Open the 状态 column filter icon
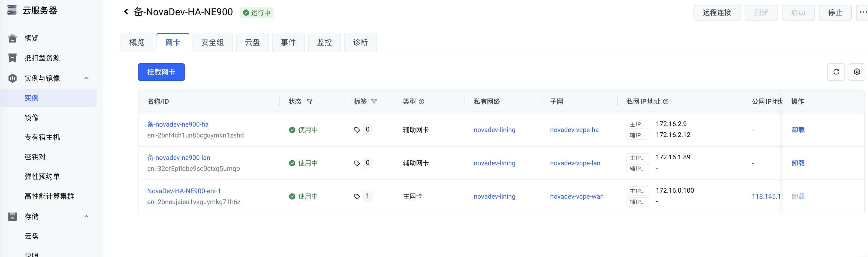 310,101
